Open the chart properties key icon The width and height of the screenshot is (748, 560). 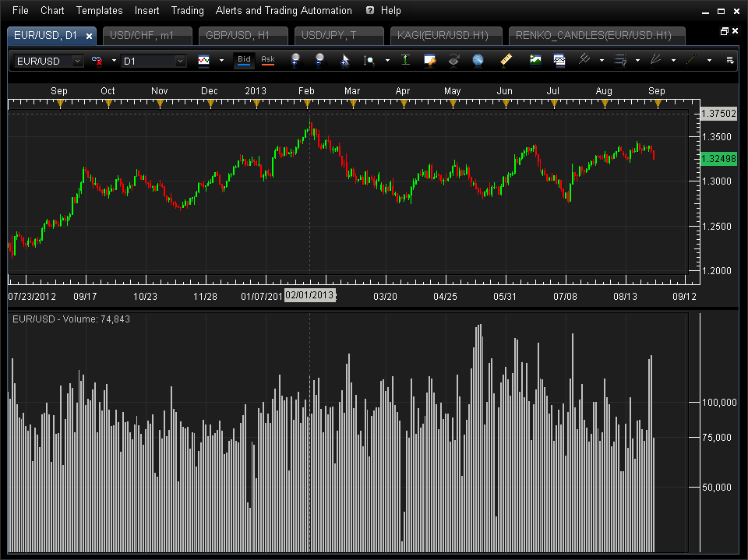pos(429,60)
